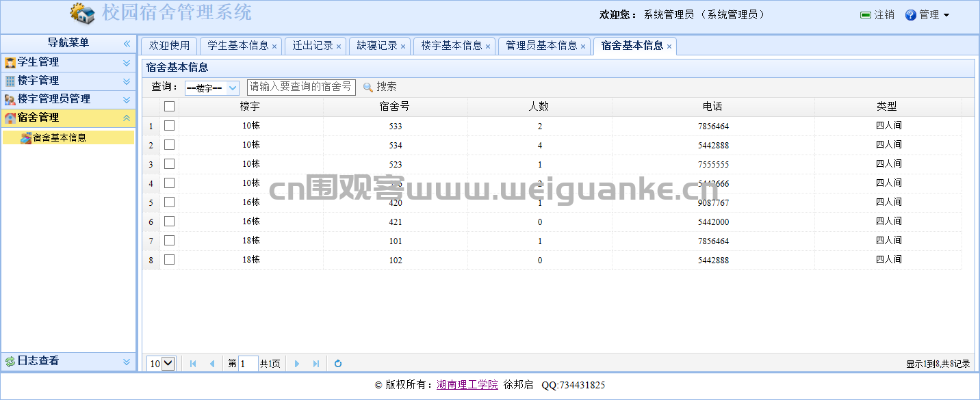Click the 宿舍管理 house icon
This screenshot has width=980, height=400.
[x=10, y=118]
